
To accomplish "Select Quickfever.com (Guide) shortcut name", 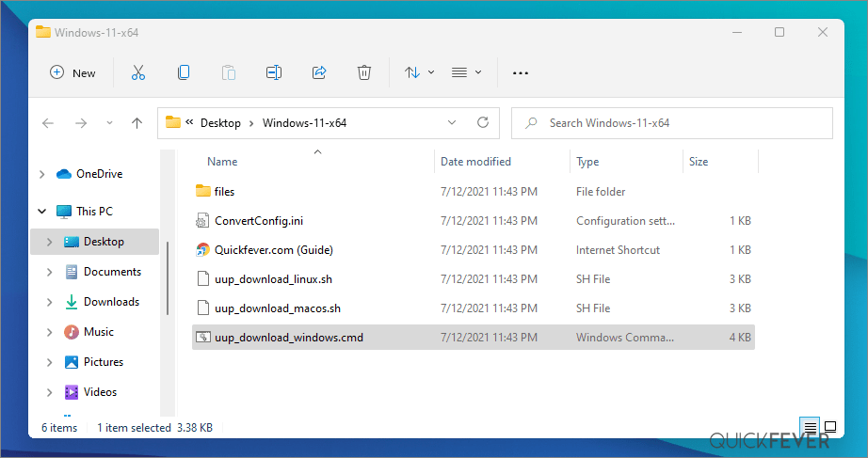I will (x=274, y=250).
